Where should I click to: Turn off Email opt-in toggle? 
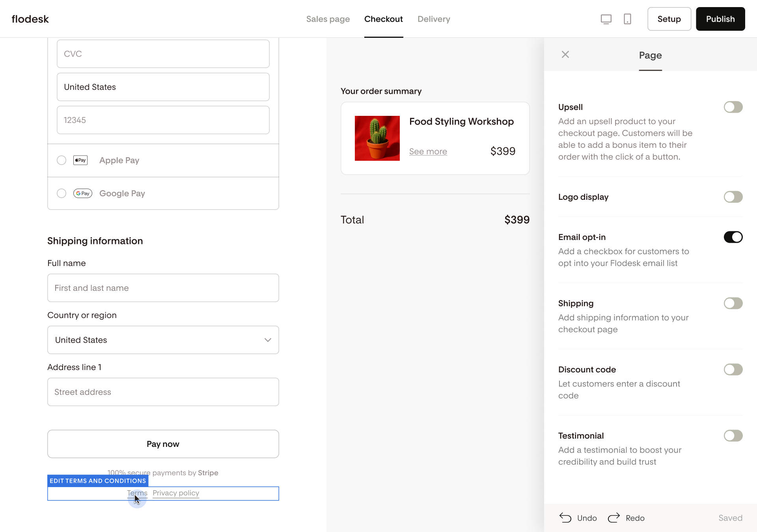tap(733, 237)
